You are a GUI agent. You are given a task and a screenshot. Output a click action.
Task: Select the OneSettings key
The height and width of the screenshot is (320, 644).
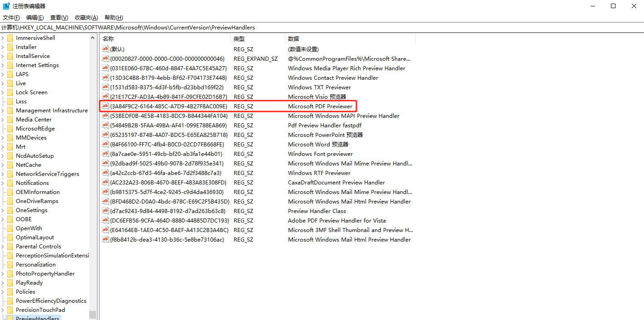(x=32, y=210)
